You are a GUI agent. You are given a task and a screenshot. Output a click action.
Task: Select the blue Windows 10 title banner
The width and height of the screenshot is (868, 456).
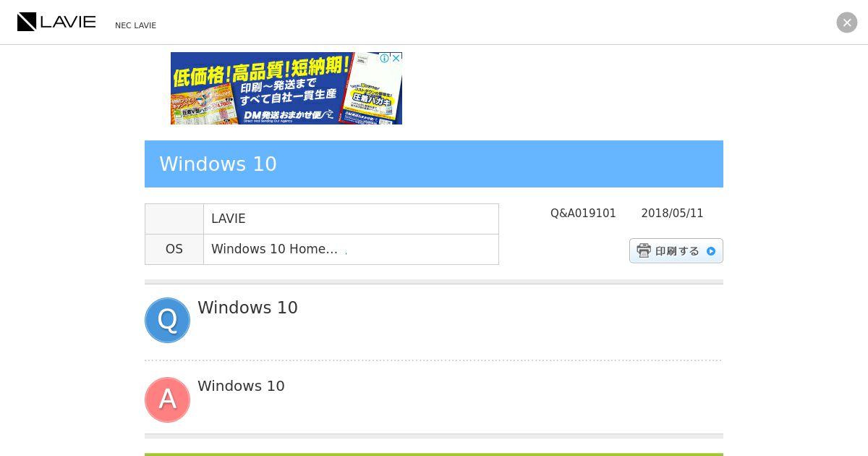pyautogui.click(x=434, y=164)
